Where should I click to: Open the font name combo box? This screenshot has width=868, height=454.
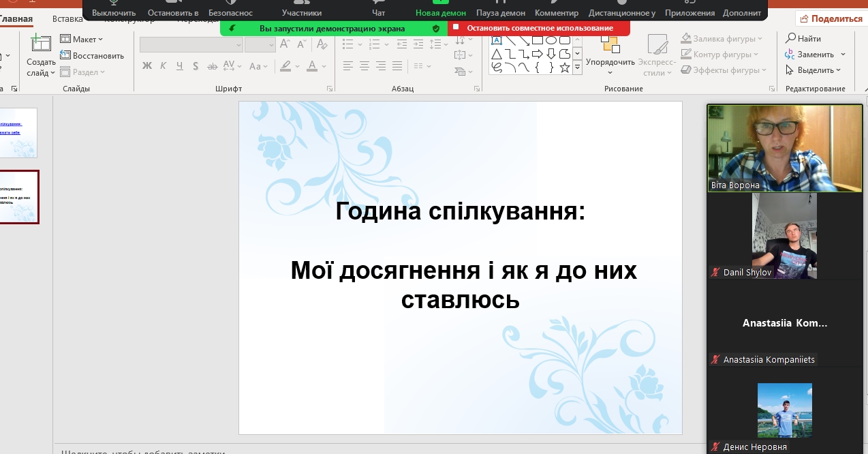pyautogui.click(x=191, y=45)
